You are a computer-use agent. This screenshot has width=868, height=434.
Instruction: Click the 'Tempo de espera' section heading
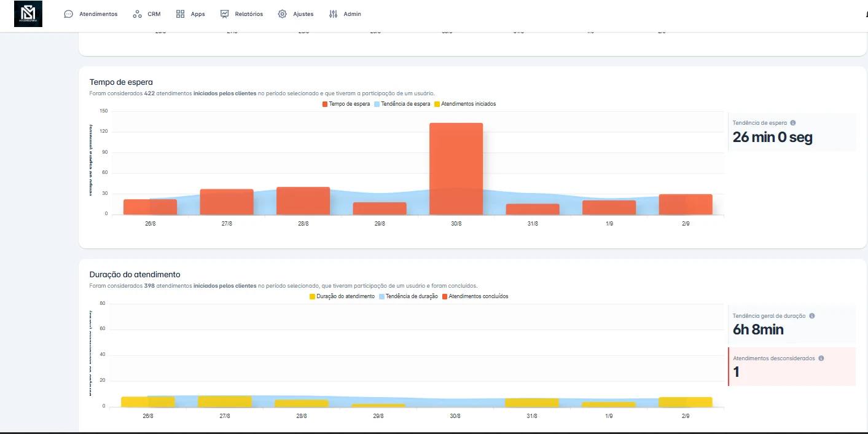pos(121,82)
